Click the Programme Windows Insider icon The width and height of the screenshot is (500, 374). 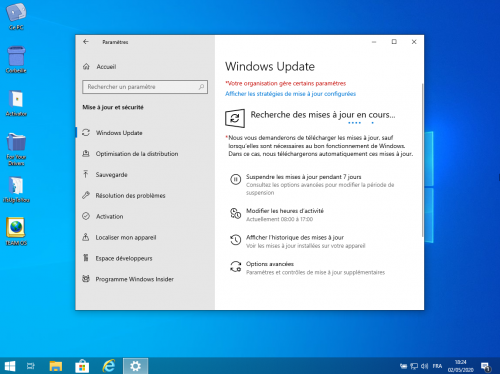(x=86, y=279)
